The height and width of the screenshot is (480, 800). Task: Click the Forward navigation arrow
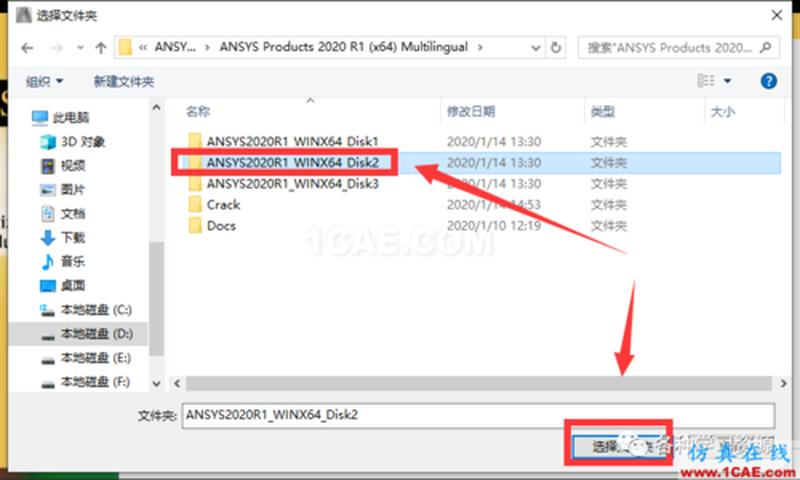57,48
